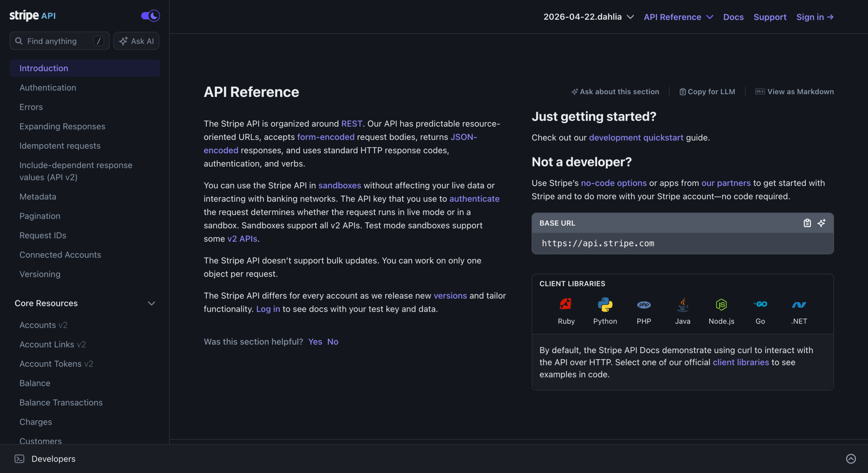Viewport: 868px width, 473px height.
Task: Copy the base URL with clipboard icon
Action: pyautogui.click(x=807, y=223)
